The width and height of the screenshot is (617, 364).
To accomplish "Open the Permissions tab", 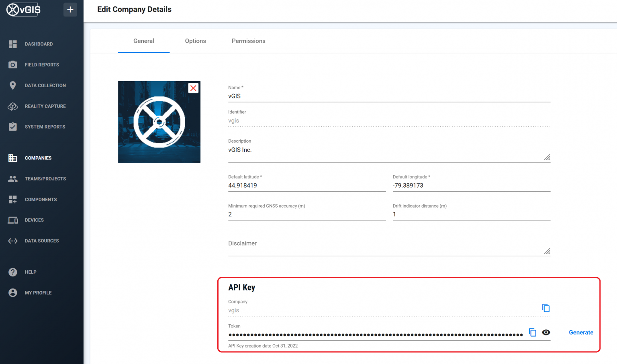I will coord(248,41).
